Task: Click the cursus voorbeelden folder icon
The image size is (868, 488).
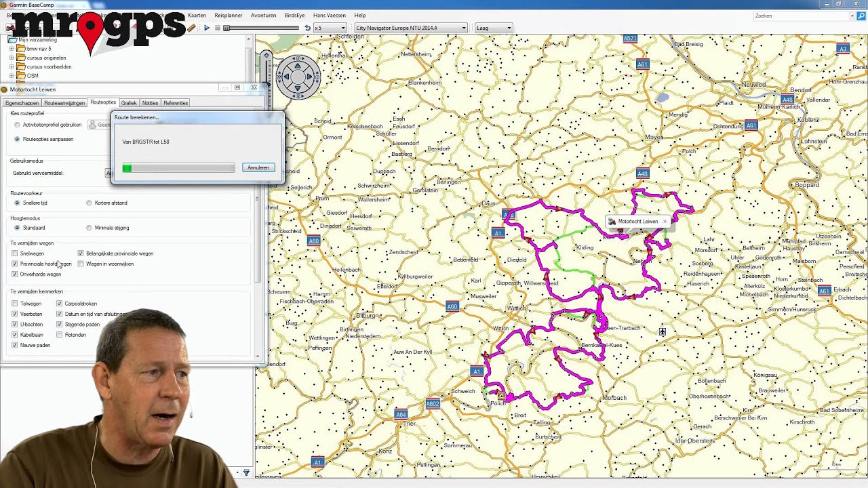Action: click(x=21, y=66)
